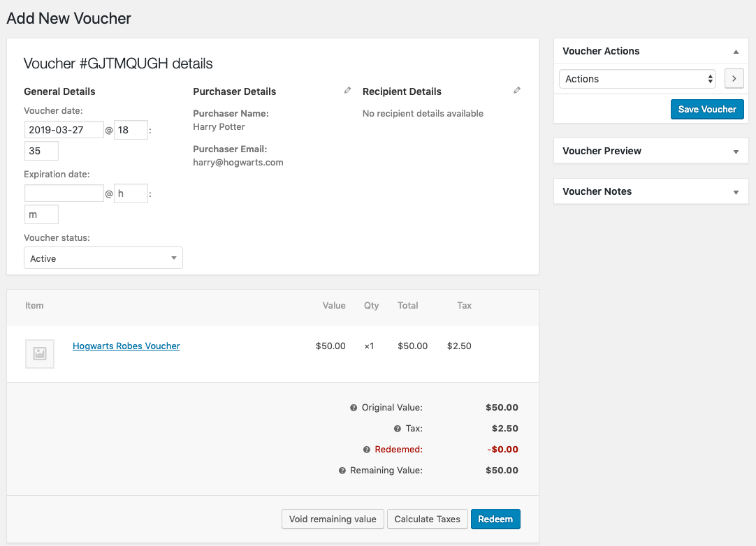Open the Hogwarts Robes Voucher link
Viewport: 756px width, 546px height.
[126, 346]
